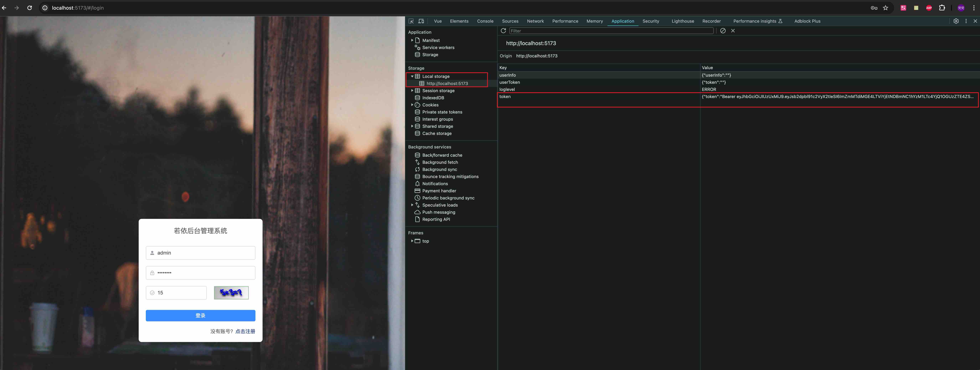Open Cache storage
The height and width of the screenshot is (370, 980).
[x=437, y=133]
